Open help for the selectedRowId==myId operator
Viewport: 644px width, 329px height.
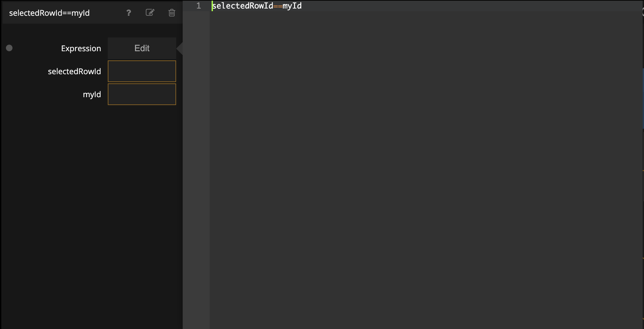pos(128,13)
